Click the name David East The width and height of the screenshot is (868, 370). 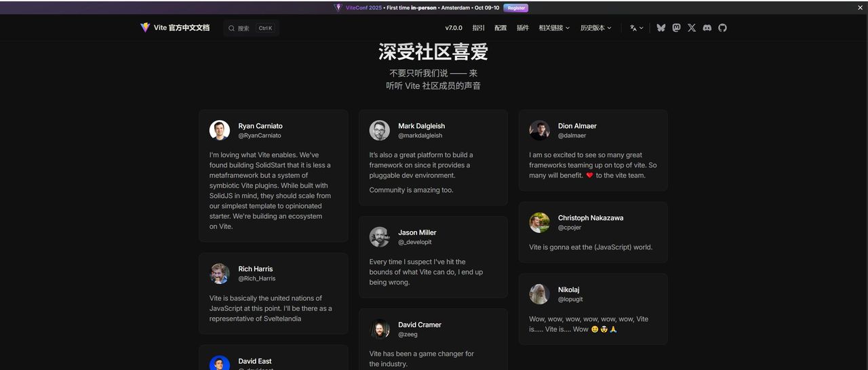(x=255, y=361)
